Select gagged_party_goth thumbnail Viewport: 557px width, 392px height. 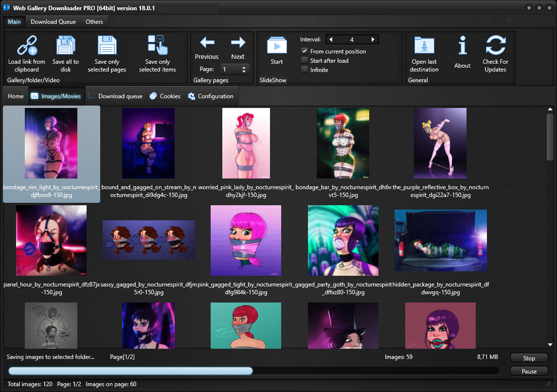click(x=343, y=240)
